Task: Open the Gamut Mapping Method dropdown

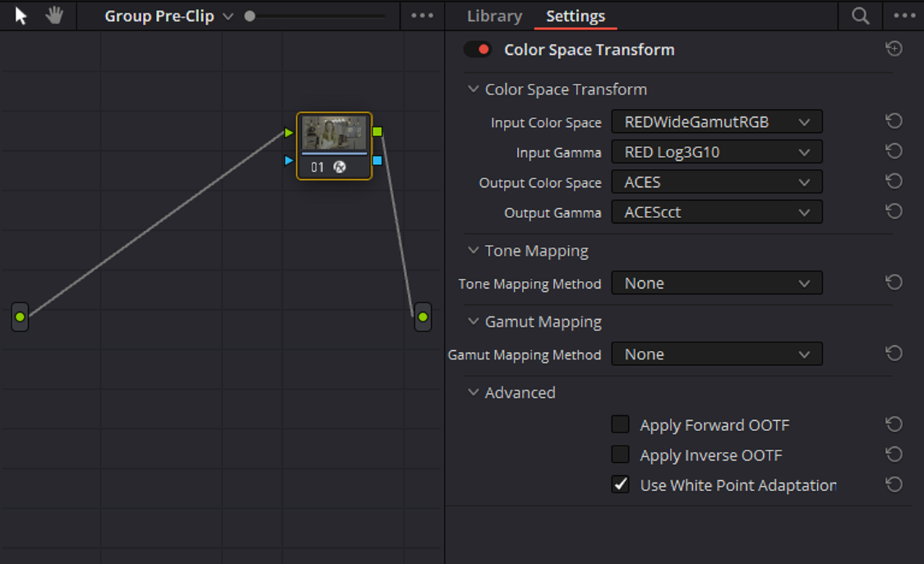Action: click(717, 354)
